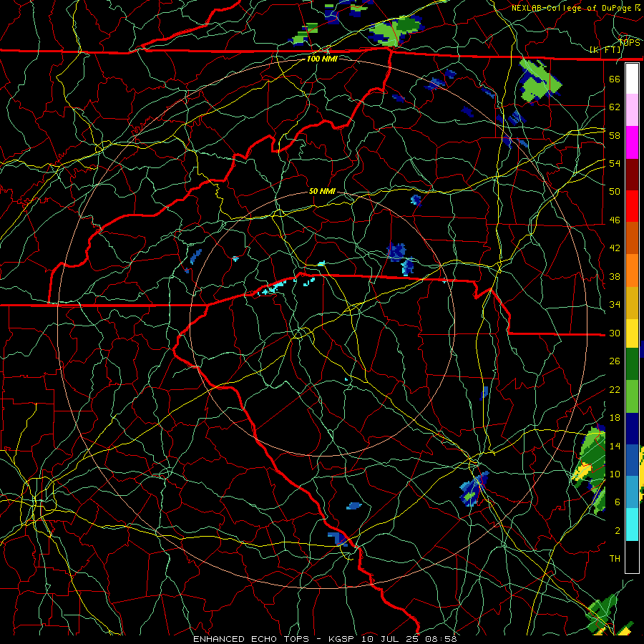
Task: Click the "10 JUL 25 08:58" timestamp
Action: (409, 639)
